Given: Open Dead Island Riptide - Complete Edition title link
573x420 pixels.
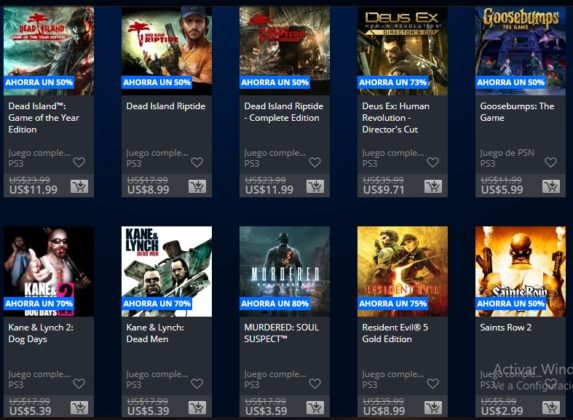Looking at the screenshot, I should (x=284, y=112).
